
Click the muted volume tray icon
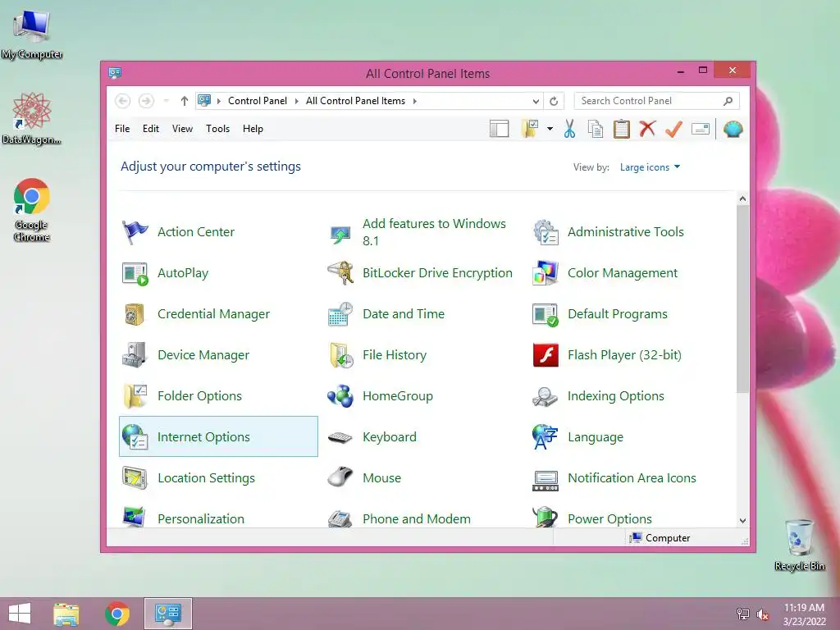tap(763, 614)
